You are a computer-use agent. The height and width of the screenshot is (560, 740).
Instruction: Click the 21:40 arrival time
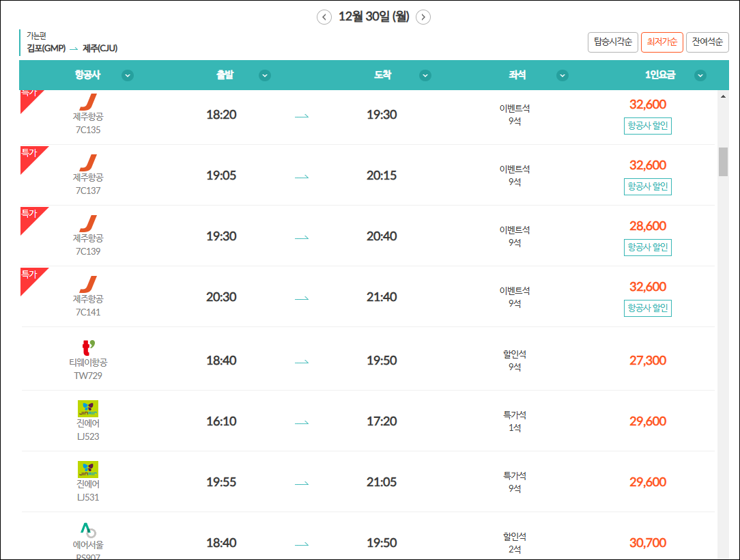(x=382, y=297)
